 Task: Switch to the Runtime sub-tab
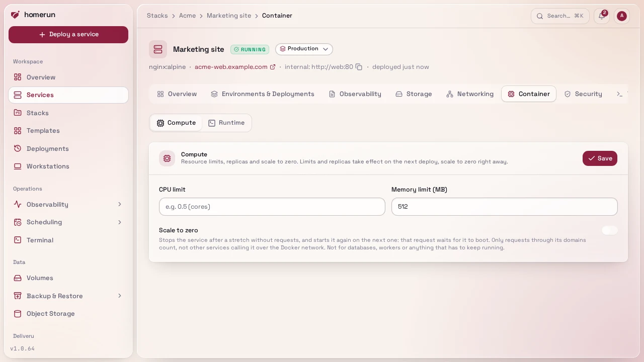pyautogui.click(x=226, y=123)
